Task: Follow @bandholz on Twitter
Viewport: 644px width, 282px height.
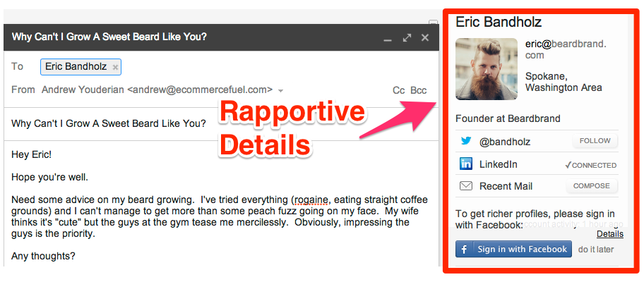Action: [x=595, y=141]
